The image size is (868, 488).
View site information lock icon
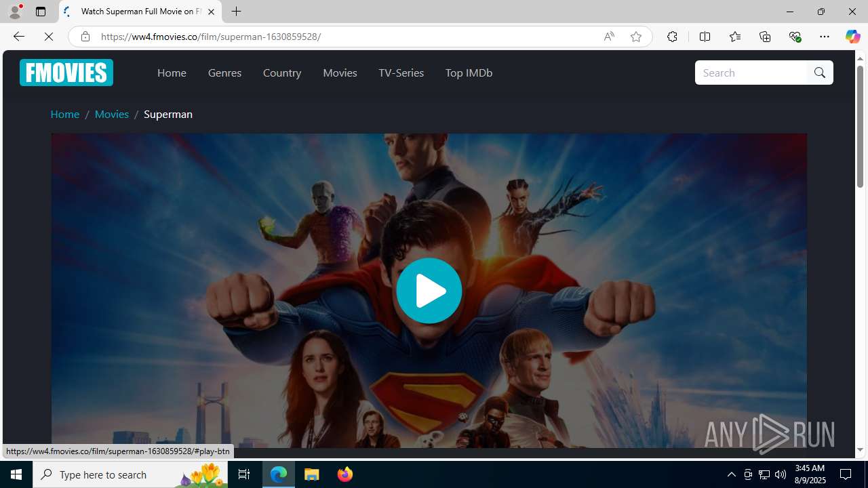coord(85,37)
